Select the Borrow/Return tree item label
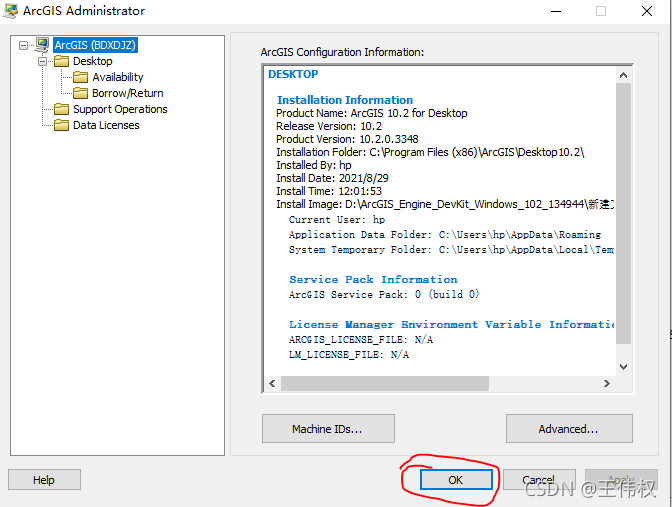672x507 pixels. (127, 93)
